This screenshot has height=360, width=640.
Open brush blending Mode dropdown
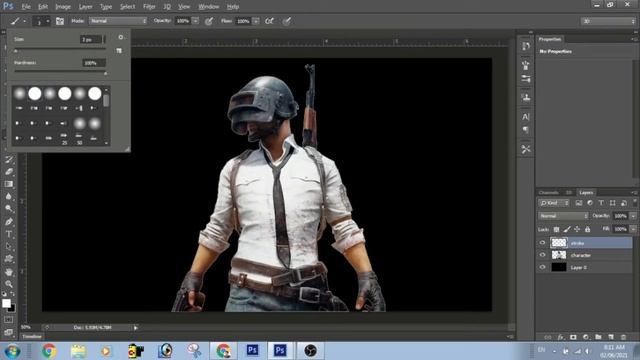pos(118,21)
